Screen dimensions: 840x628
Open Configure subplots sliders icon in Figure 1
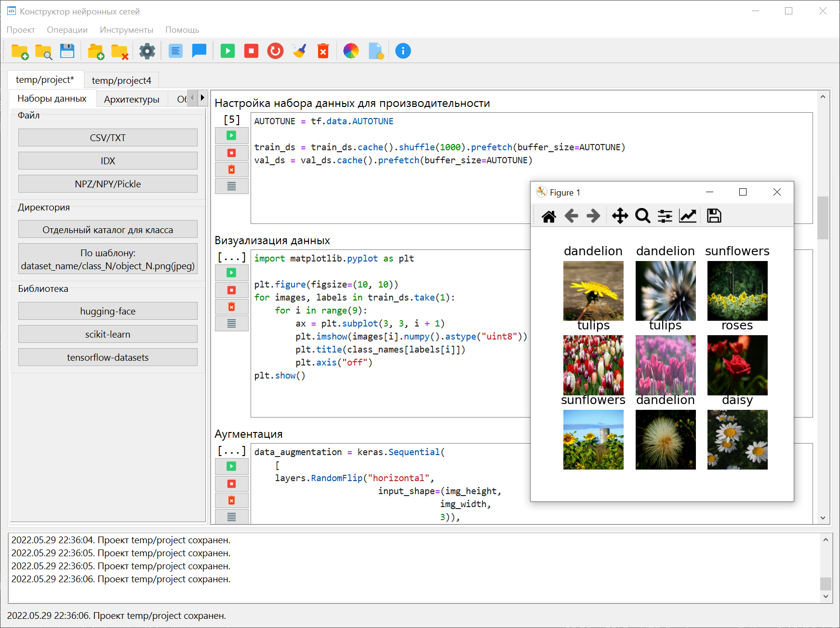(665, 216)
